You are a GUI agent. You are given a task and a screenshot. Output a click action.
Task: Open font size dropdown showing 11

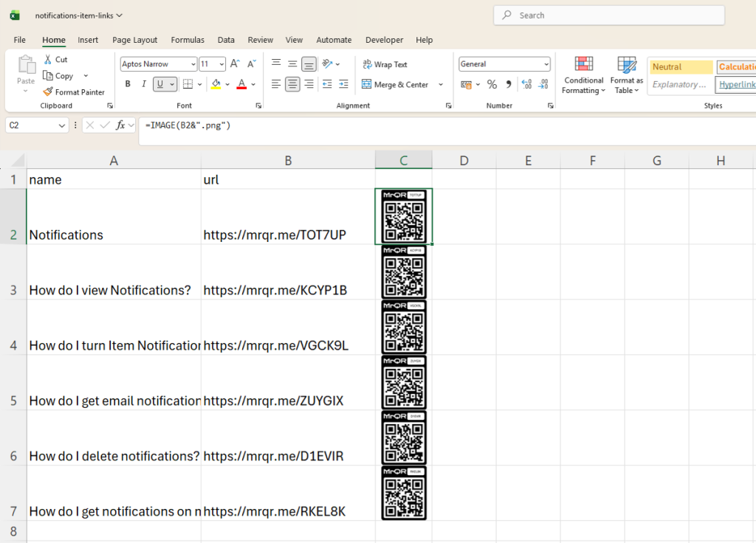pyautogui.click(x=221, y=64)
